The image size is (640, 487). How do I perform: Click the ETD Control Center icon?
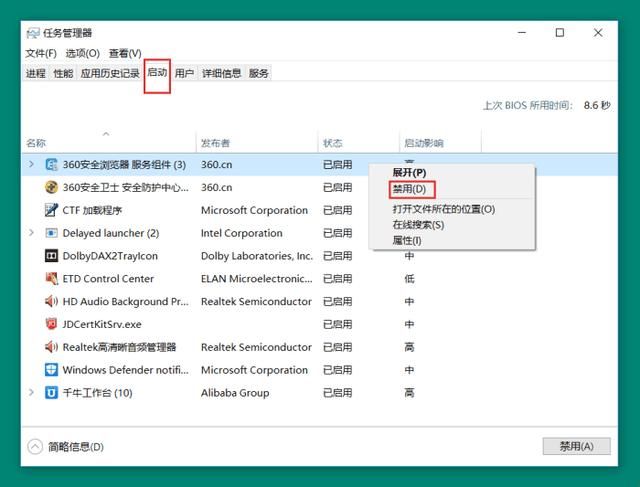51,278
